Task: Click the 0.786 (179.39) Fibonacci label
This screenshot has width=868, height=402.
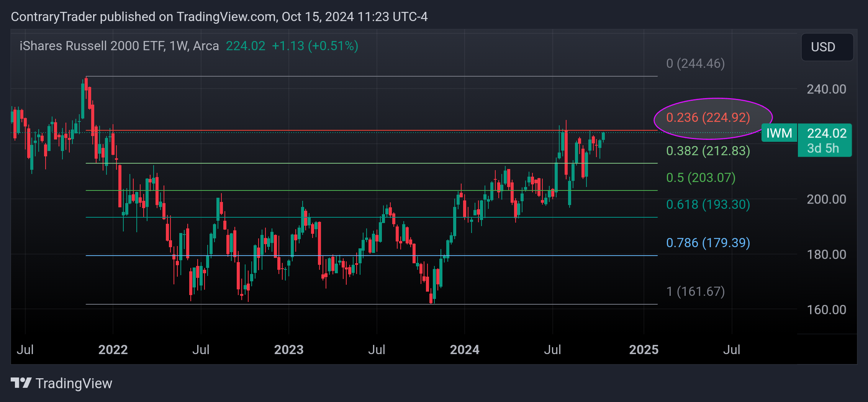Action: (708, 243)
